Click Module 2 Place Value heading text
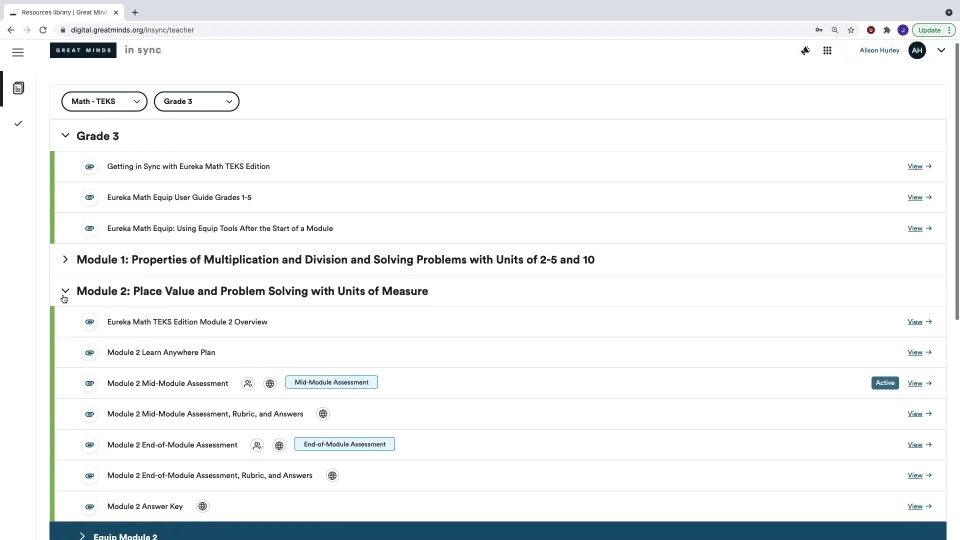960x540 pixels. click(252, 291)
